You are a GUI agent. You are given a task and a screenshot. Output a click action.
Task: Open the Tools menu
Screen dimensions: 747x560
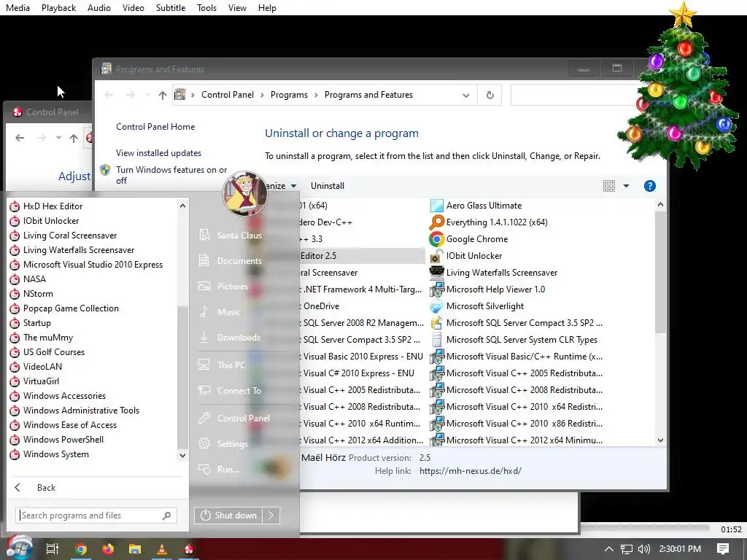point(206,7)
